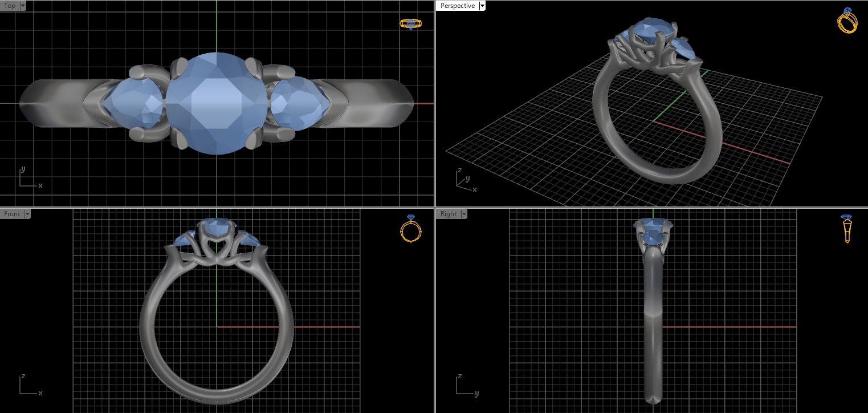Open the Perspective viewport dropdown arrow

(x=482, y=6)
